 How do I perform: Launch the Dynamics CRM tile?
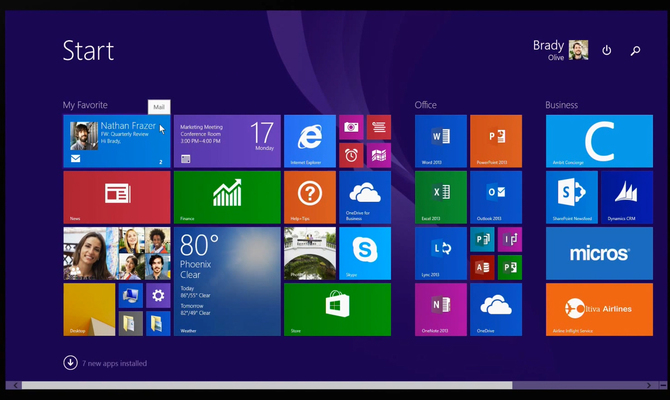pos(627,197)
